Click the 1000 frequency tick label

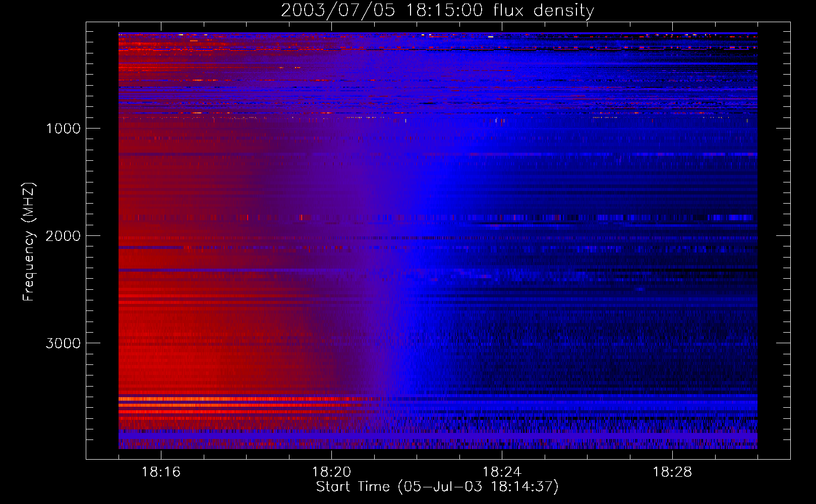[63, 129]
